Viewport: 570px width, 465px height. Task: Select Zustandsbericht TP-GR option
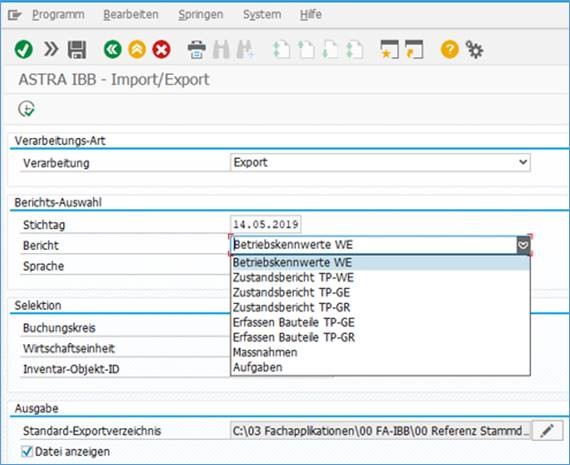pos(380,307)
